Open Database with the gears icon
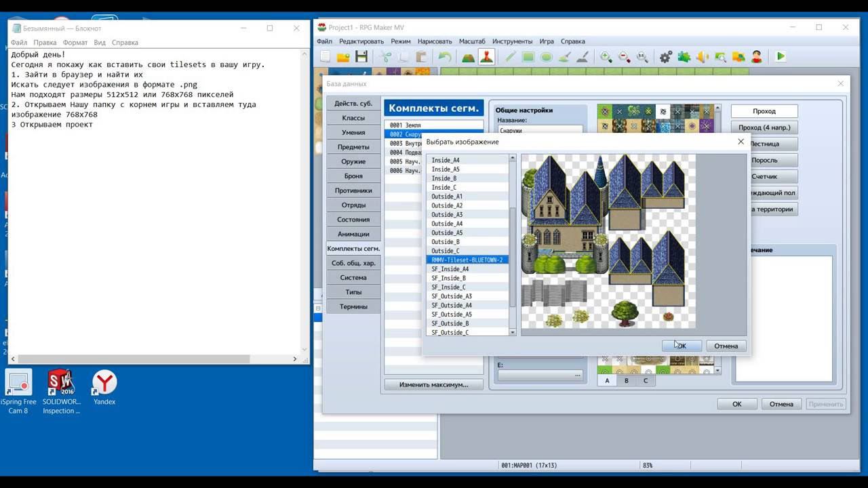The image size is (868, 488). [666, 57]
